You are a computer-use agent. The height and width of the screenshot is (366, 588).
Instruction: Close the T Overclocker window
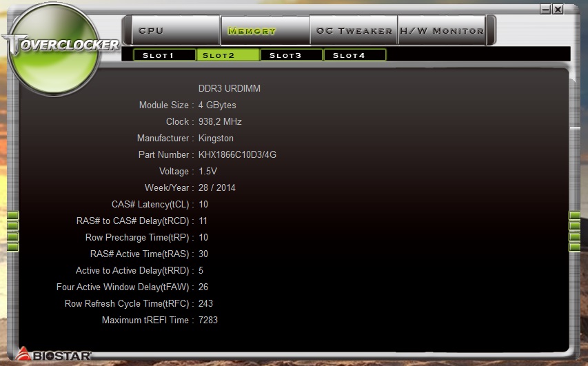[x=558, y=9]
